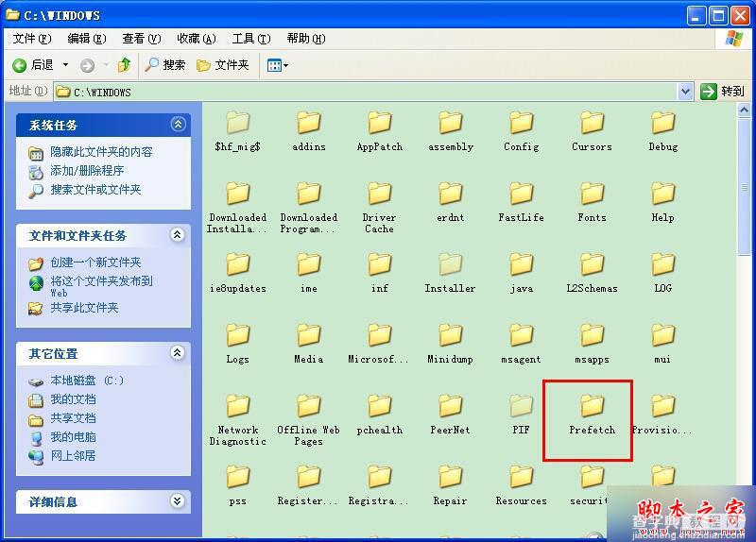Select the java folder
This screenshot has height=542, width=756.
pyautogui.click(x=522, y=273)
